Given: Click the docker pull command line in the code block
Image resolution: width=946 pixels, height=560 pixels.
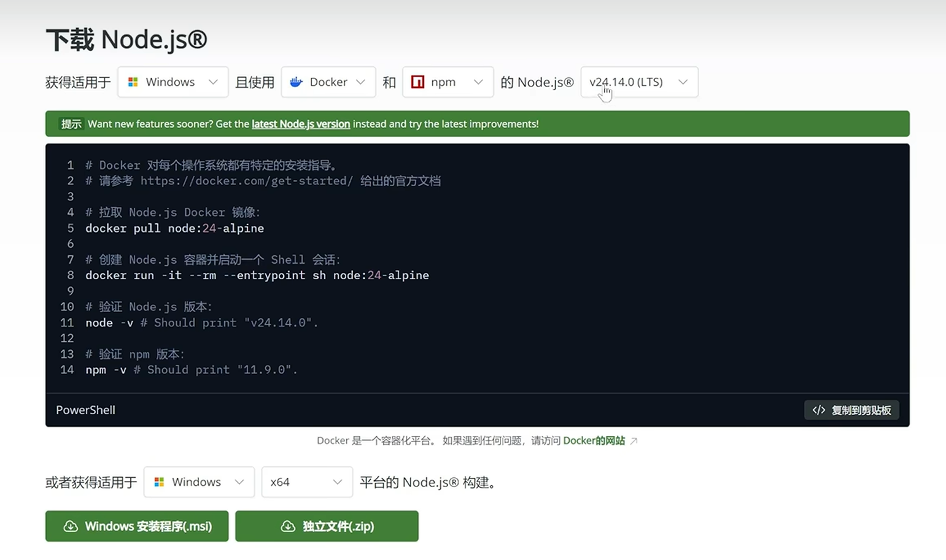Looking at the screenshot, I should [174, 228].
